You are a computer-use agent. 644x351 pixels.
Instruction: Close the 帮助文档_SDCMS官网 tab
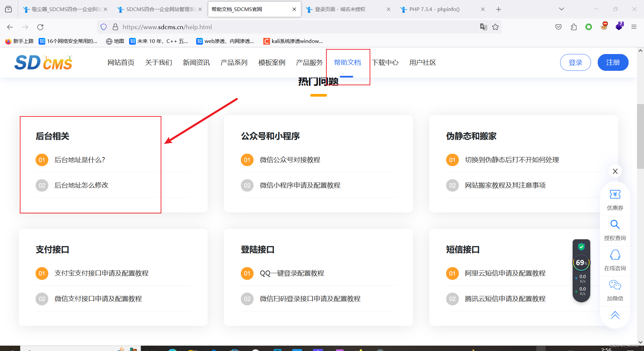(294, 9)
